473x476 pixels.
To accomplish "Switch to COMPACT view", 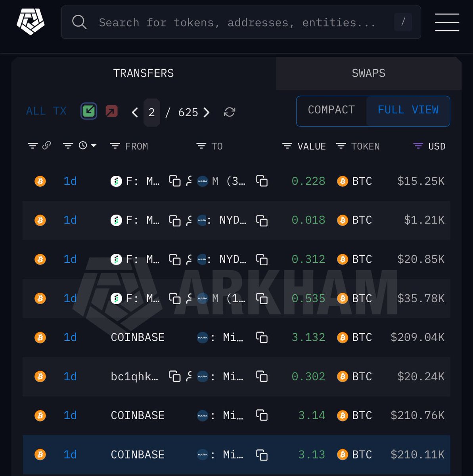I will click(331, 110).
